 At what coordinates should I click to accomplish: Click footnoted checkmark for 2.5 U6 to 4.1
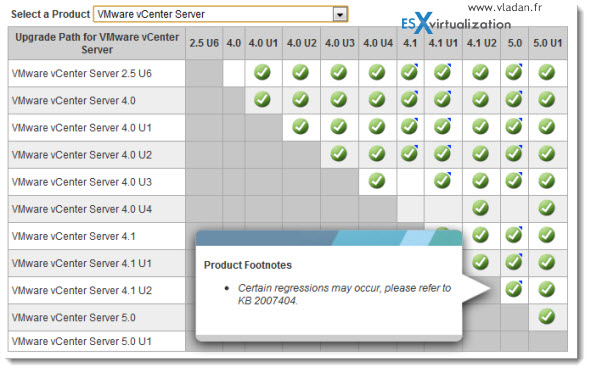coord(409,72)
